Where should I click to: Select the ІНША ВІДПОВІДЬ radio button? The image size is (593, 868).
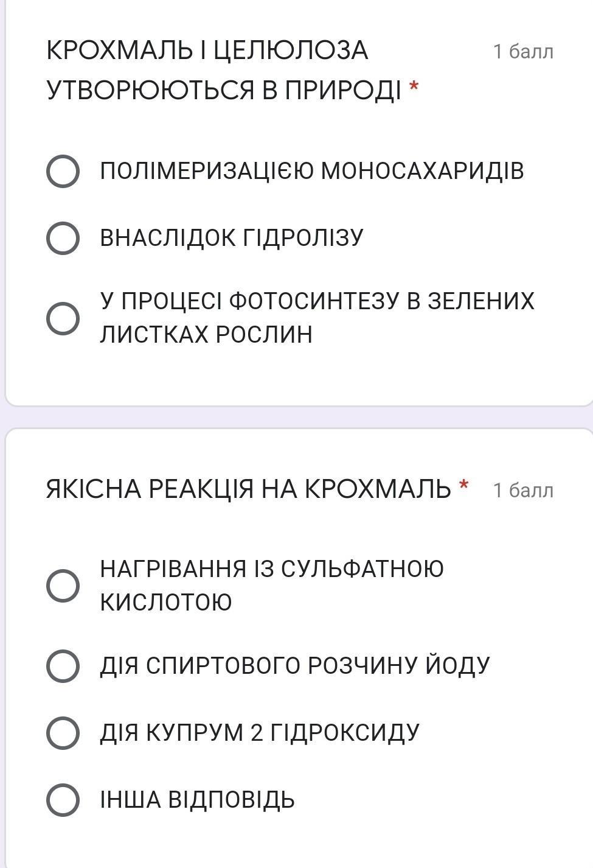point(63,799)
